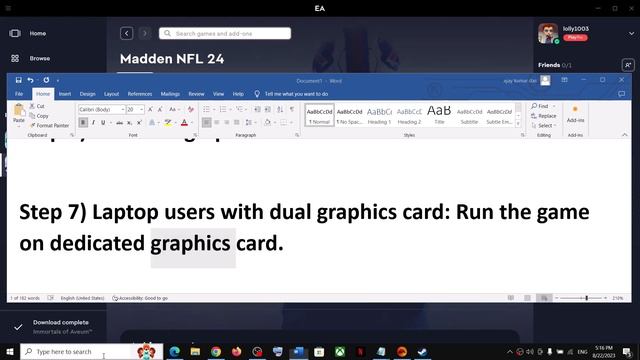640x360 pixels.
Task: Redo the action in Word's quick access toolbar
Action: click(46, 80)
